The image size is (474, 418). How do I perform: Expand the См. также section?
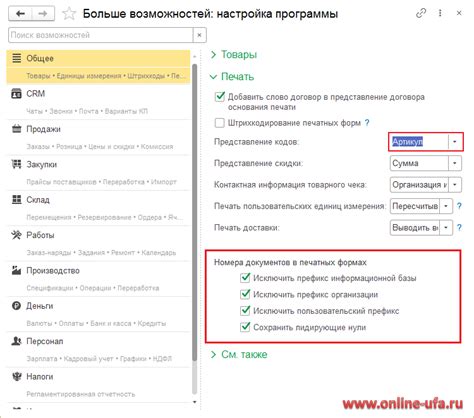click(239, 354)
